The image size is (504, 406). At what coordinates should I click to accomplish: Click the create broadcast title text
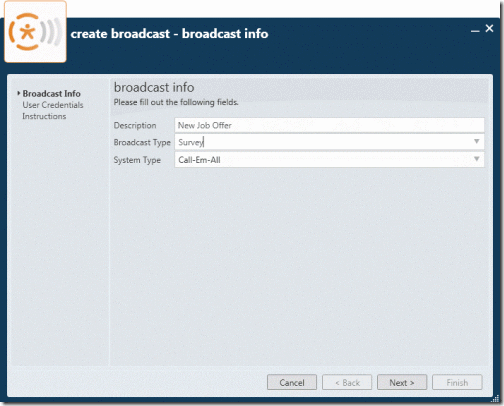tap(169, 34)
